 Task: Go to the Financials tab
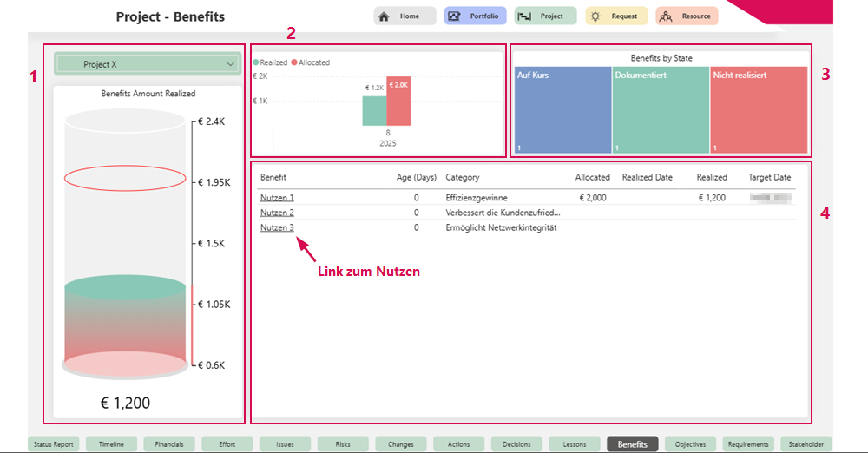coord(169,444)
